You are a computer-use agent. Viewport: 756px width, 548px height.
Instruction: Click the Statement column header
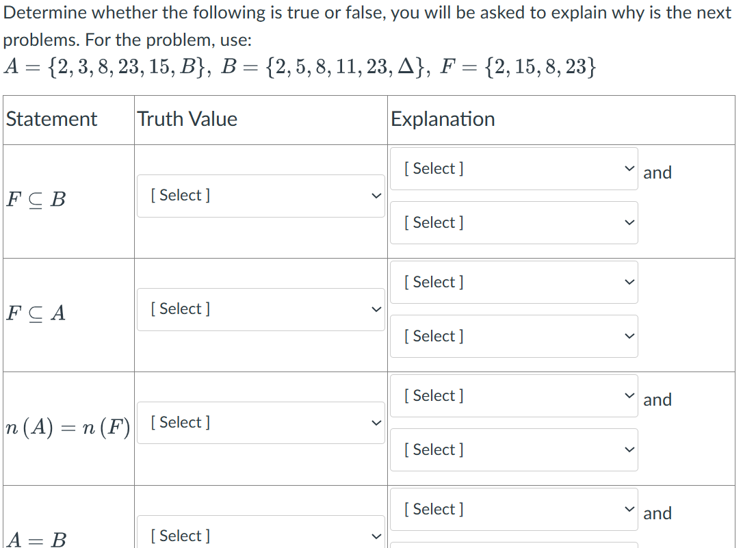tap(51, 119)
